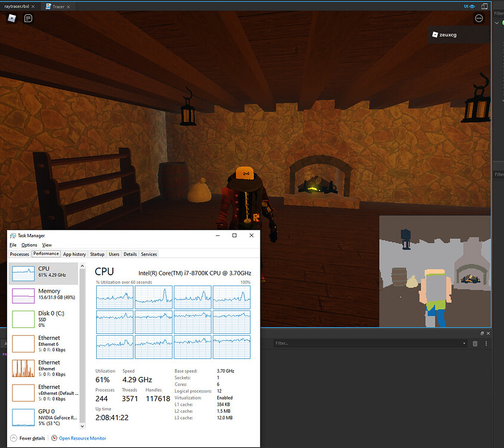The width and height of the screenshot is (504, 448).
Task: Click the zeuxcg notification banner
Action: pos(459,35)
